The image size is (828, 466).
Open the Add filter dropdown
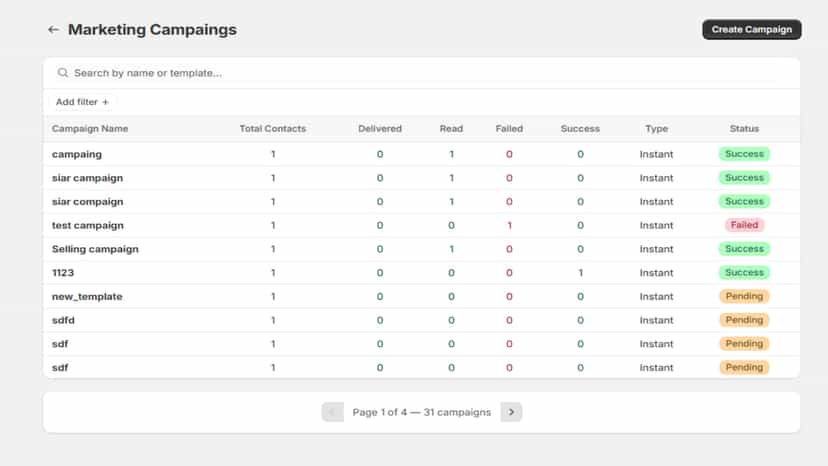82,102
